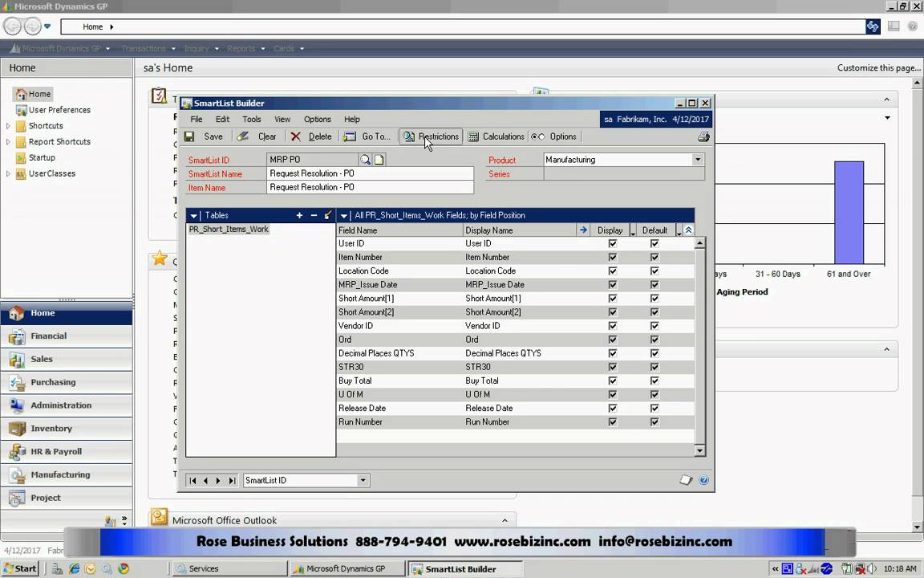Click the SmartList Name input field
This screenshot has height=578, width=924.
pyautogui.click(x=370, y=173)
